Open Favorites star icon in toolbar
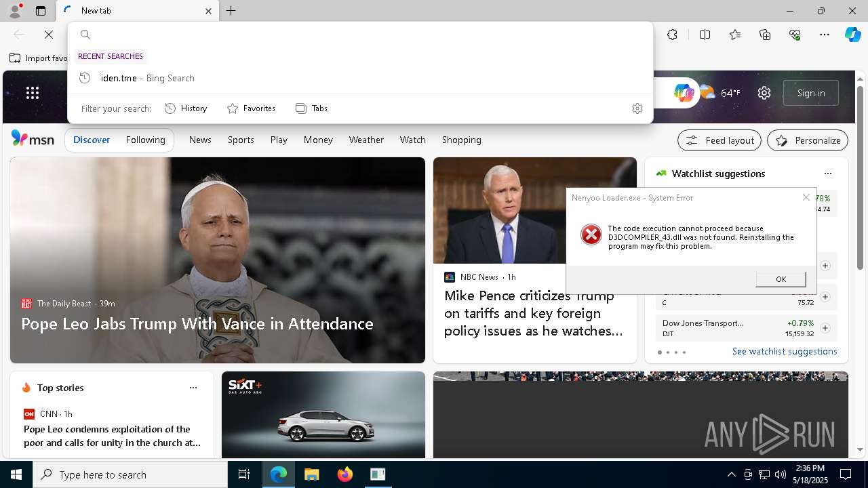 (735, 35)
